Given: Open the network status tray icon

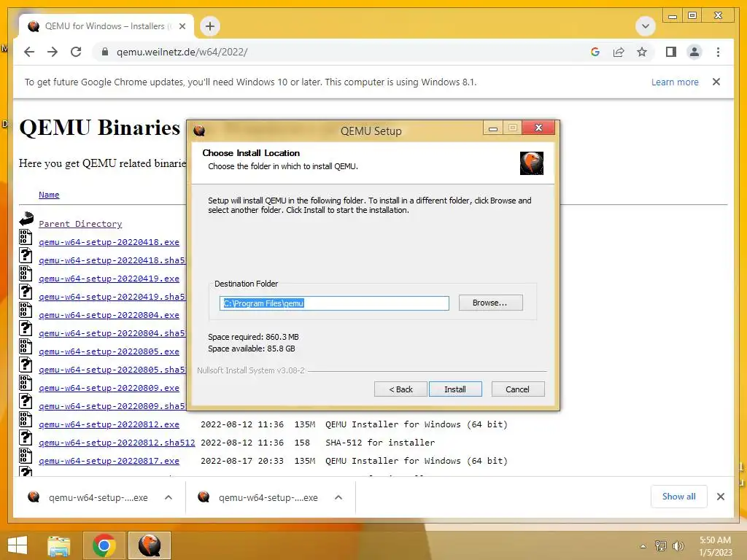Looking at the screenshot, I should pos(660,545).
